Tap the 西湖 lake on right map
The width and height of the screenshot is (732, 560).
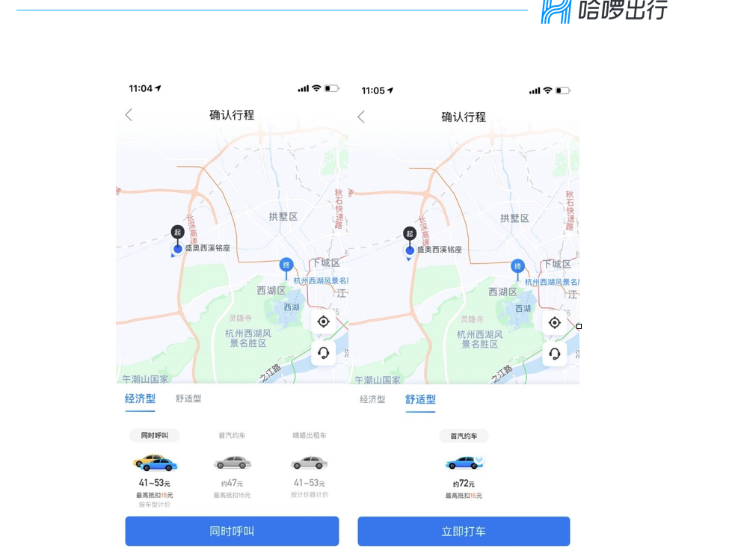523,308
